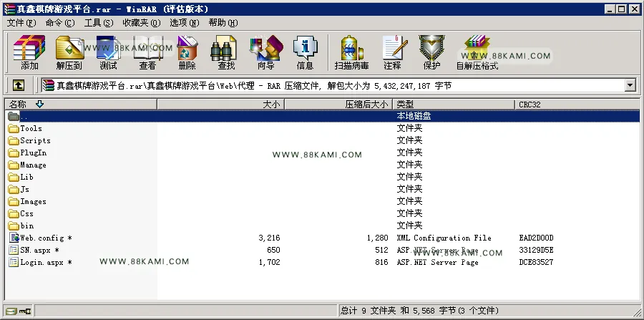Run the Test (测试) archive tool
This screenshot has width=644, height=320.
pos(108,52)
